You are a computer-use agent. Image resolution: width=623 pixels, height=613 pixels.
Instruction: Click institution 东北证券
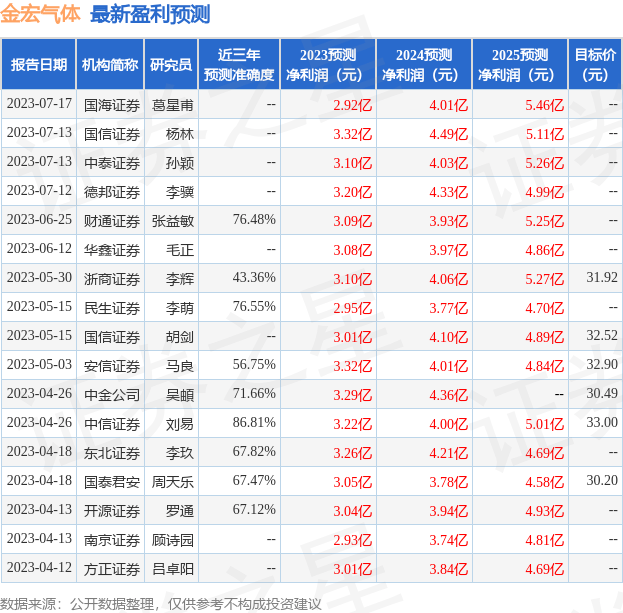(x=112, y=453)
